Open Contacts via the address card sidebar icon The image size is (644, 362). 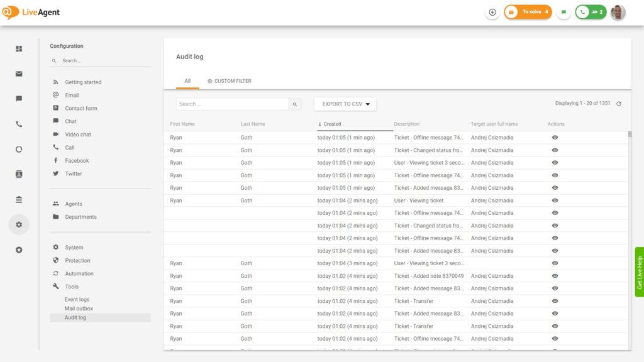19,175
